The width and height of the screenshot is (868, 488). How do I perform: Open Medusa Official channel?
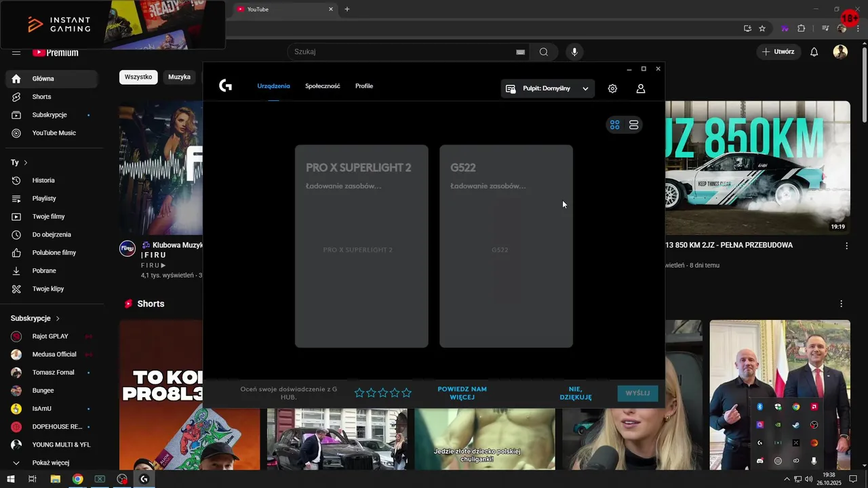52,354
